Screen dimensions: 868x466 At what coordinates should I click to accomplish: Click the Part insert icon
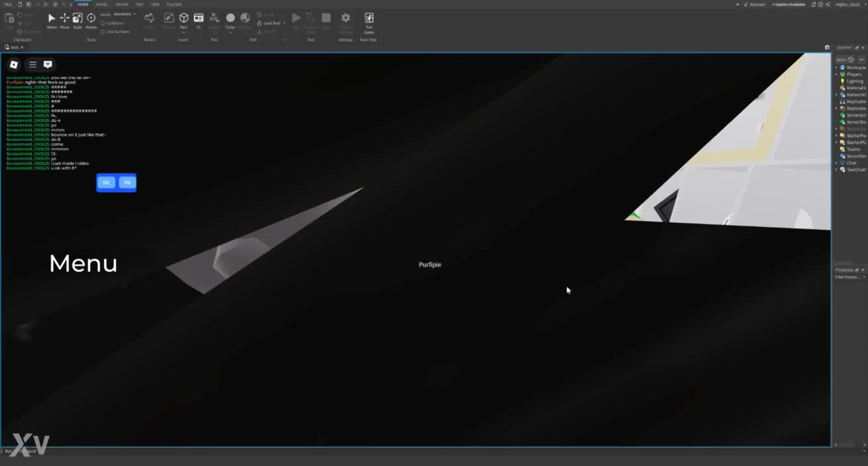[184, 19]
